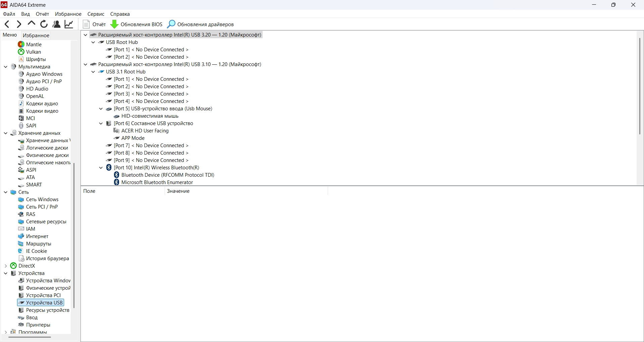Collapse the Устройства tree section
This screenshot has width=644, height=342.
[6, 273]
